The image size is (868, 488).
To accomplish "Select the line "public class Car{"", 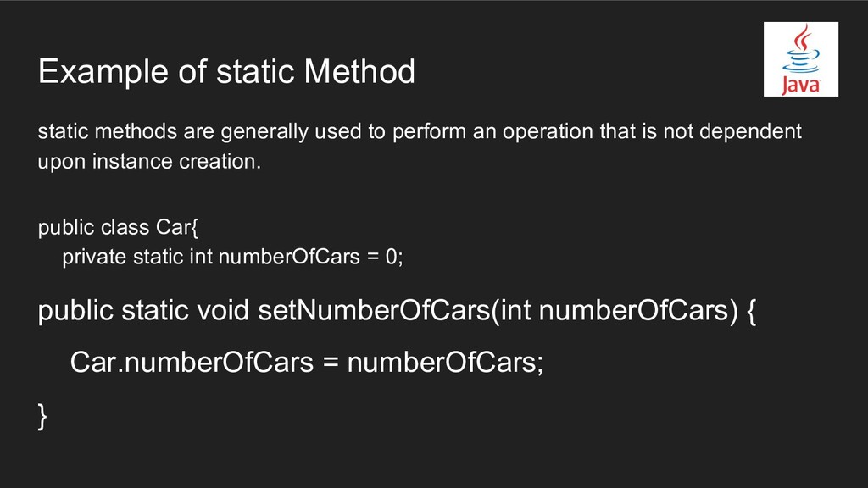I will pos(117,228).
